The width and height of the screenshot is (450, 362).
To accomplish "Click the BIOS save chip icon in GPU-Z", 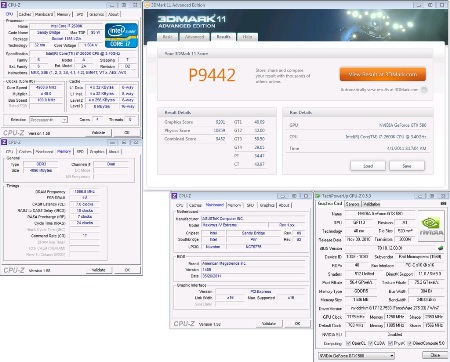I will tap(440, 248).
